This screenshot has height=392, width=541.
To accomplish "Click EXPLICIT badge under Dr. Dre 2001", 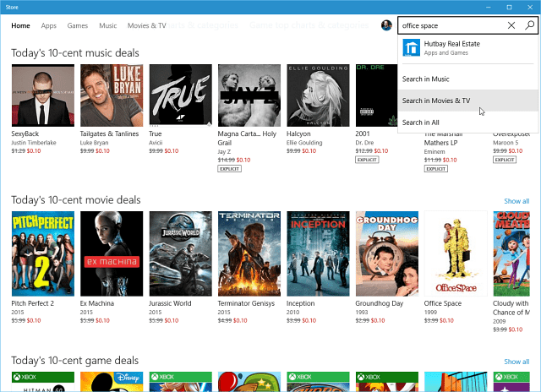I will pos(367,160).
